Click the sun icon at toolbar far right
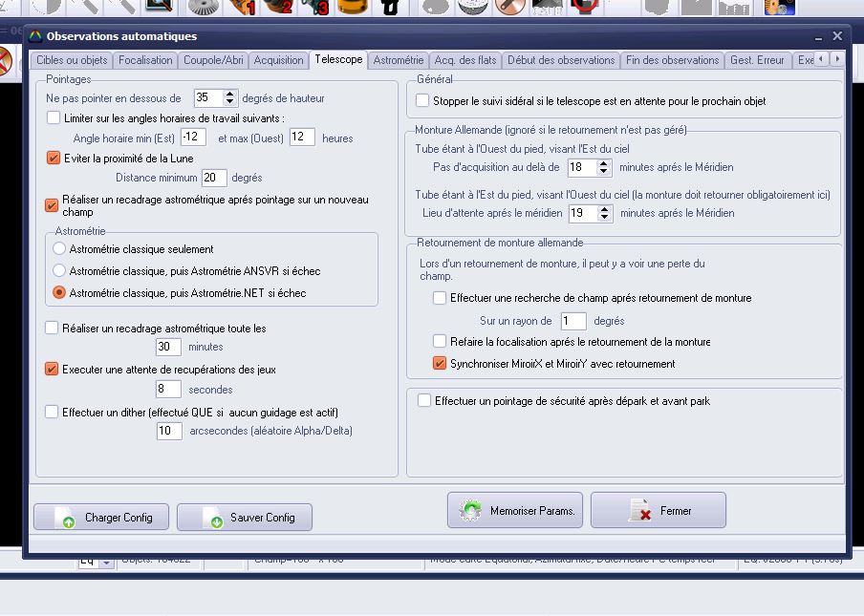Screen dimensions: 864x616 pos(779,8)
